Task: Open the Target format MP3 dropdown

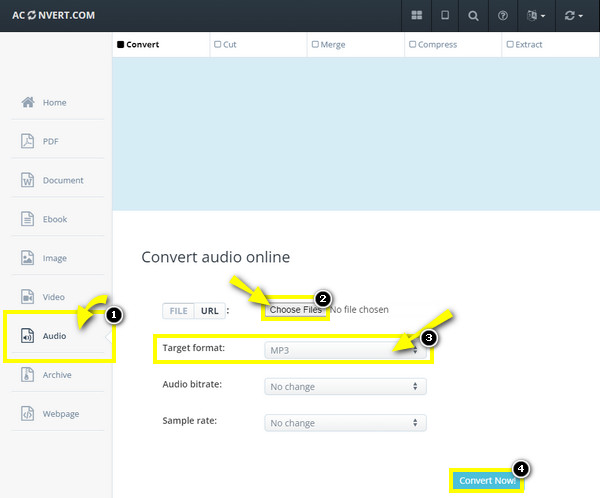Action: 345,350
